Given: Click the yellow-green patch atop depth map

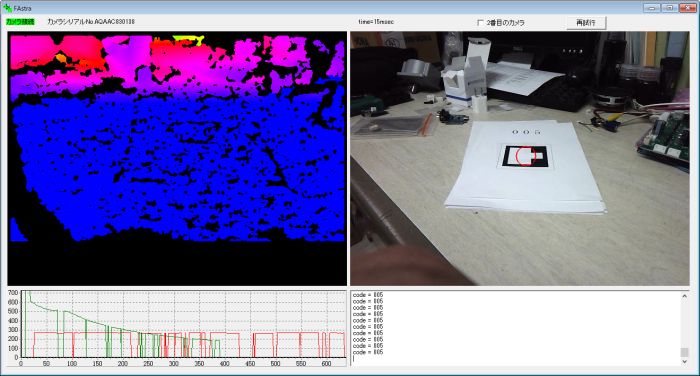Looking at the screenshot, I should point(189,40).
